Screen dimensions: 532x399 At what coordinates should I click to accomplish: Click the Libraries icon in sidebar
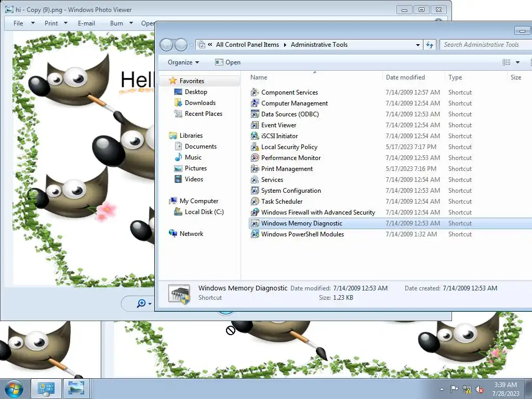[173, 136]
